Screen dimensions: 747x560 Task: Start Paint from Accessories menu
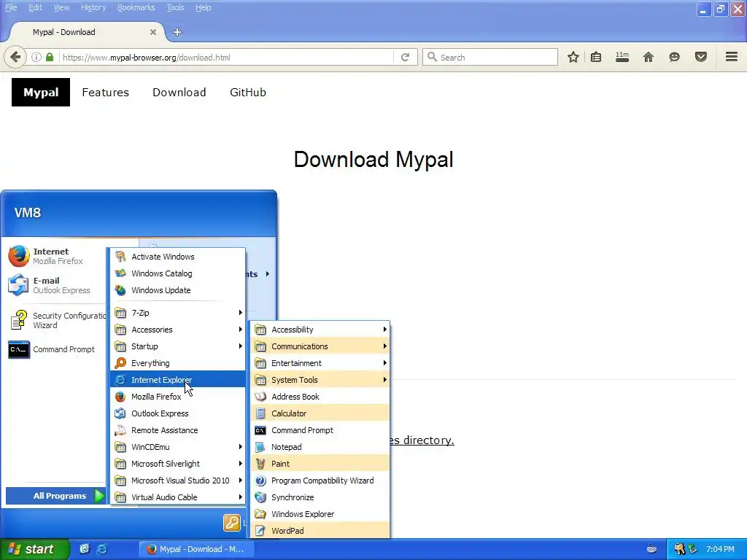point(320,464)
